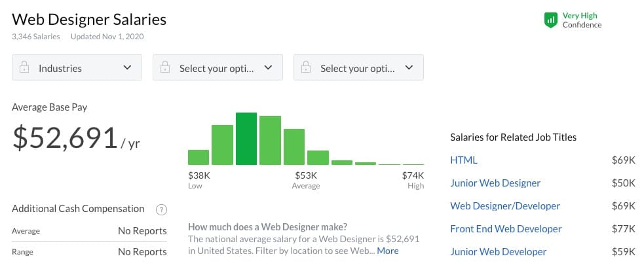Click the More link in the description
Viewport: 644px width, 267px height.
(x=388, y=251)
